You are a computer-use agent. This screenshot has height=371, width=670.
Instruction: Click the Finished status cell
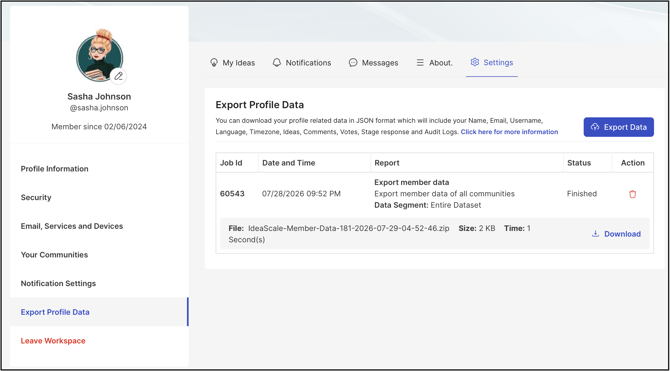pos(582,194)
